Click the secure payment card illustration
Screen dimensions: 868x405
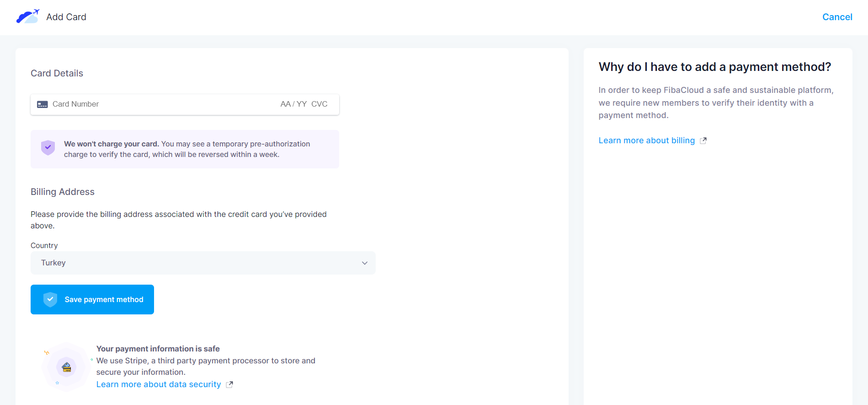pyautogui.click(x=66, y=367)
